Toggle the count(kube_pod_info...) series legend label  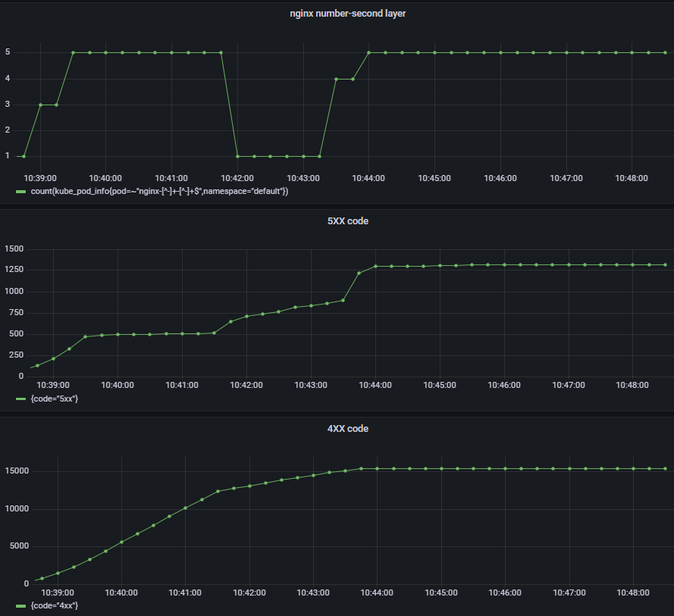click(159, 192)
